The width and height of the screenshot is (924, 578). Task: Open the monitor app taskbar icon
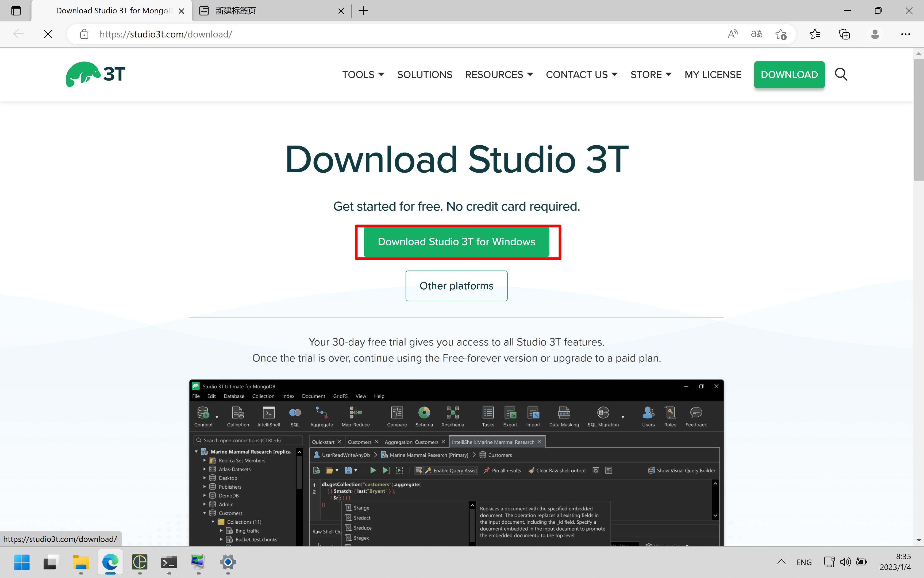click(198, 562)
